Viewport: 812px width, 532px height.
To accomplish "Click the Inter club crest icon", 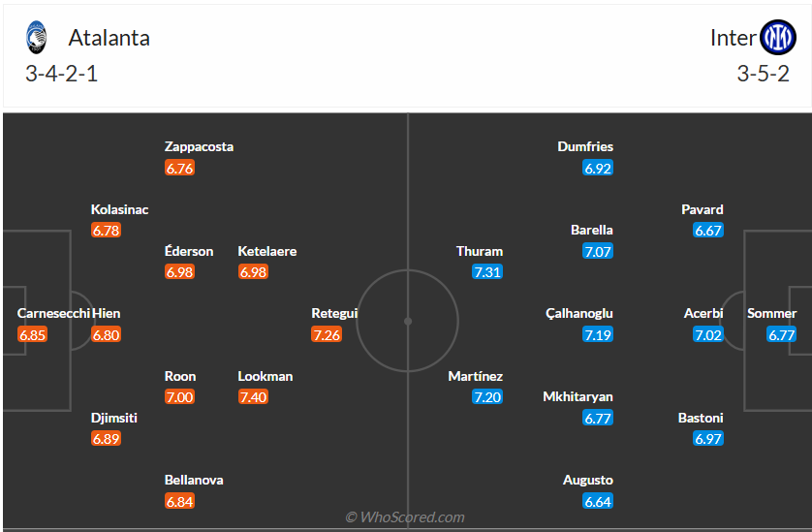I will pos(777,38).
